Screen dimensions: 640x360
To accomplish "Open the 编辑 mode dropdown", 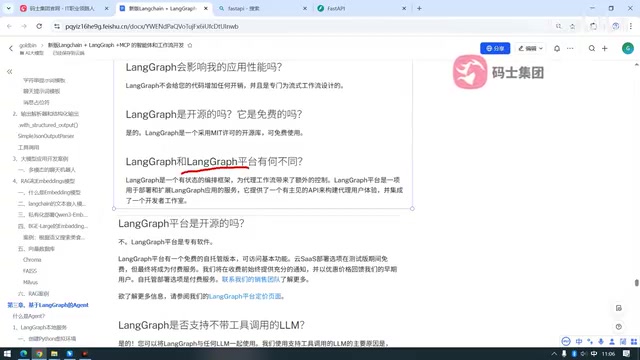I will click(x=530, y=48).
